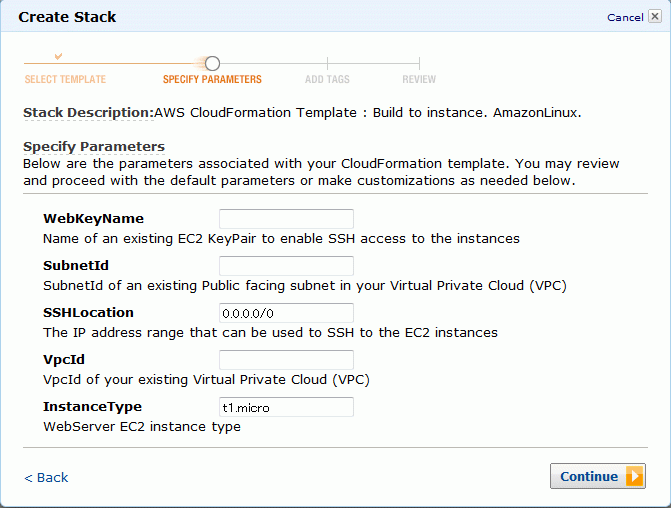Image resolution: width=671 pixels, height=508 pixels.
Task: Click the Add Tags tick marker
Action: click(327, 63)
